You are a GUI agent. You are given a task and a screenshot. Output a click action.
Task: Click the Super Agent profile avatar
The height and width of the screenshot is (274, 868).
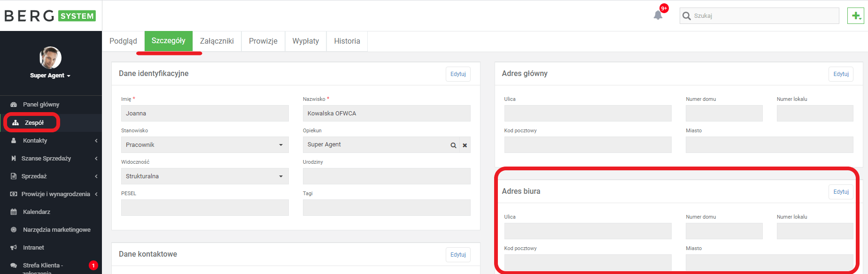tap(50, 58)
